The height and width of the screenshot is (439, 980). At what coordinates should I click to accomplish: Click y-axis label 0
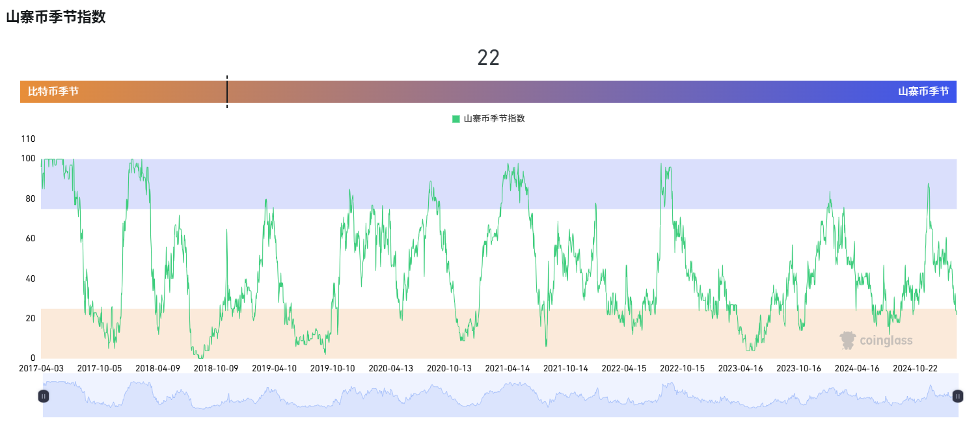coord(33,358)
